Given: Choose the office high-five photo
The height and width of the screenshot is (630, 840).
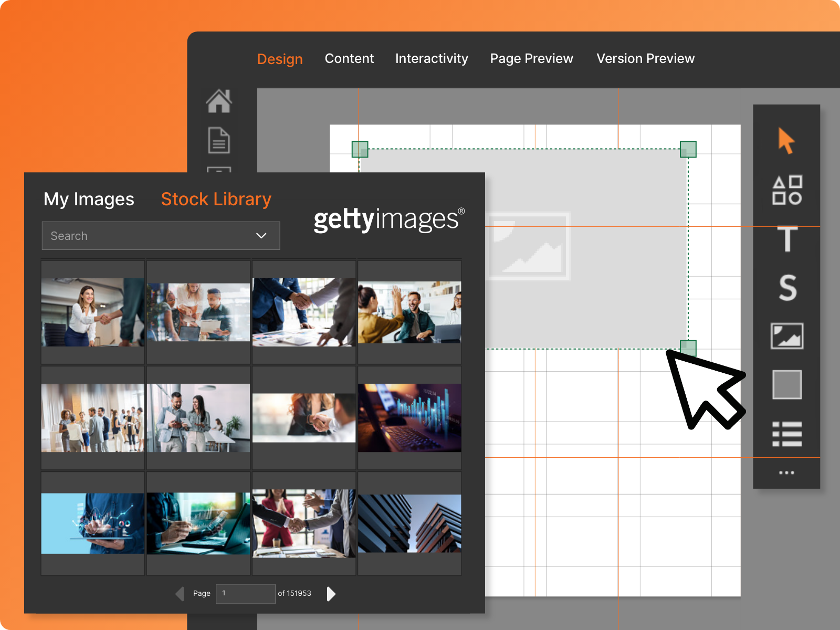Looking at the screenshot, I should coord(409,312).
